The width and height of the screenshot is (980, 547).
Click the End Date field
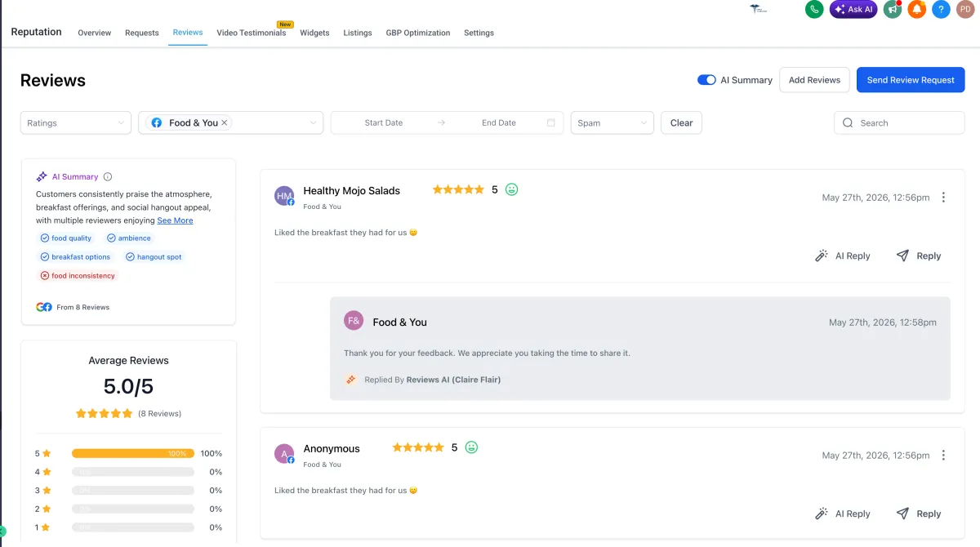(x=499, y=123)
